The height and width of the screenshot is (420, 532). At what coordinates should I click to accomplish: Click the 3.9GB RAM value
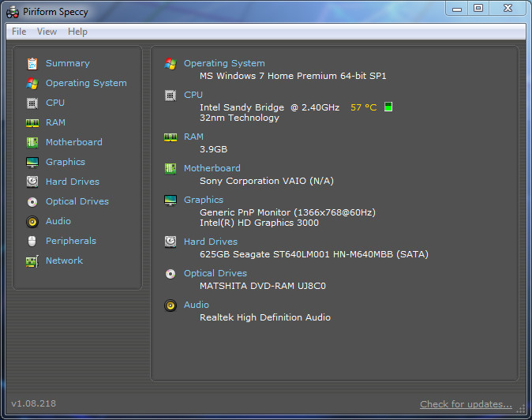(x=213, y=149)
